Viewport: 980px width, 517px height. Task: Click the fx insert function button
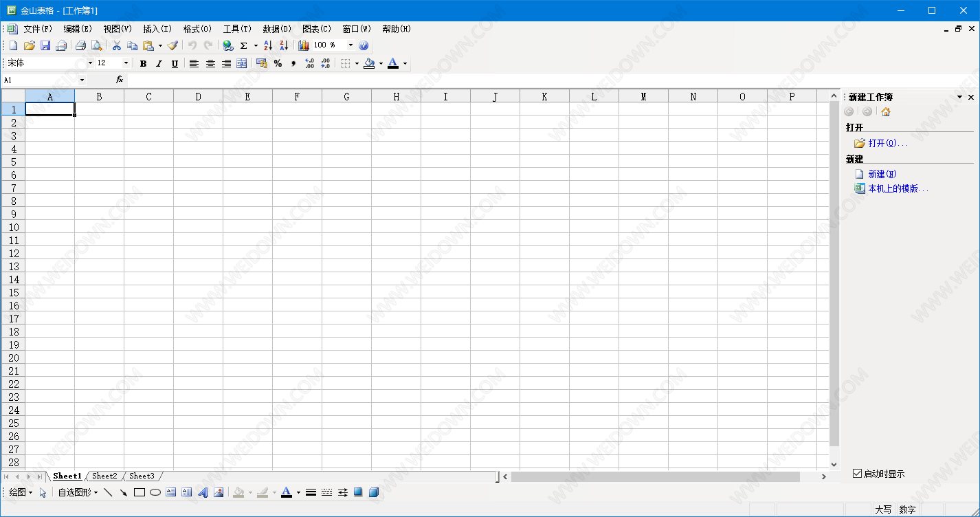(120, 80)
